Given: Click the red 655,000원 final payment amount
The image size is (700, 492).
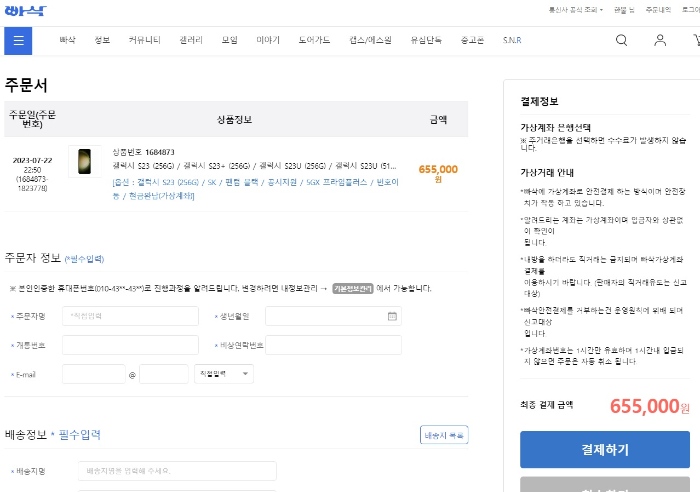Looking at the screenshot, I should click(x=650, y=406).
